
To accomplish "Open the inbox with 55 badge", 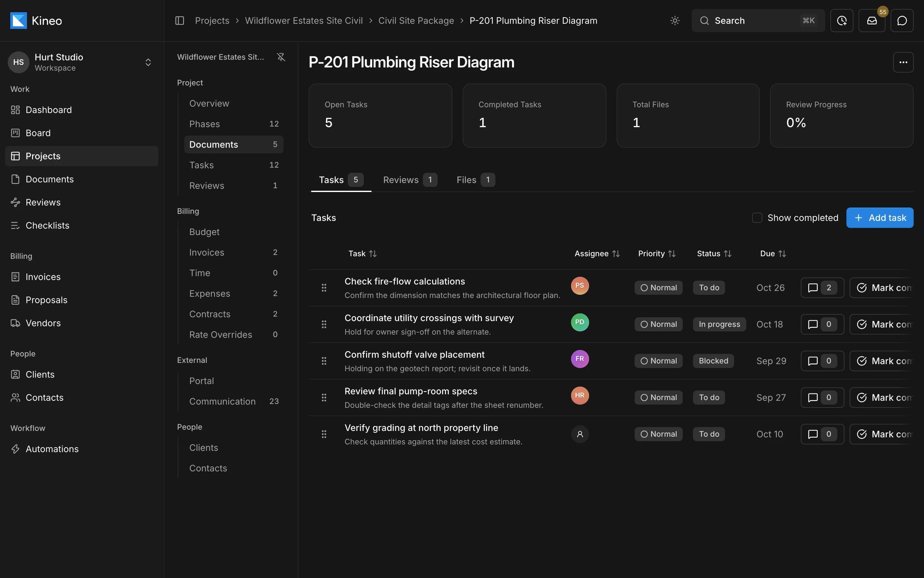I will coord(872,21).
